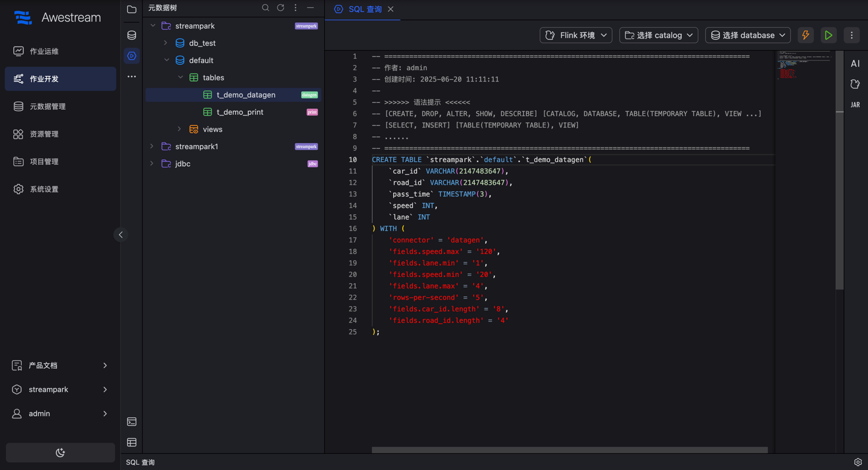This screenshot has width=868, height=470.
Task: Run the SQL with the green play icon
Action: coord(828,35)
